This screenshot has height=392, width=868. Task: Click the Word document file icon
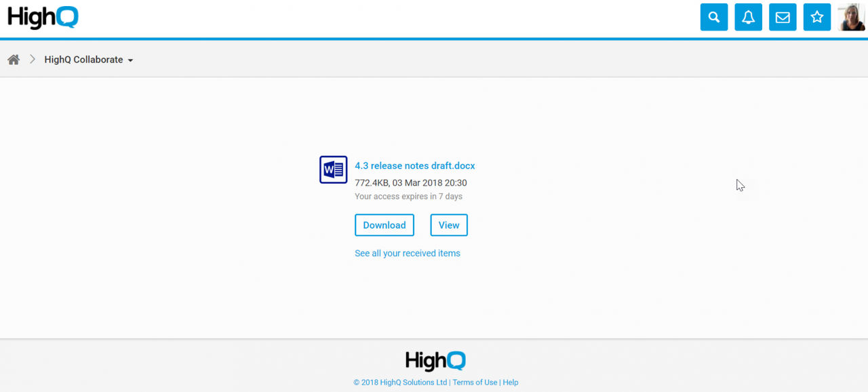click(334, 170)
